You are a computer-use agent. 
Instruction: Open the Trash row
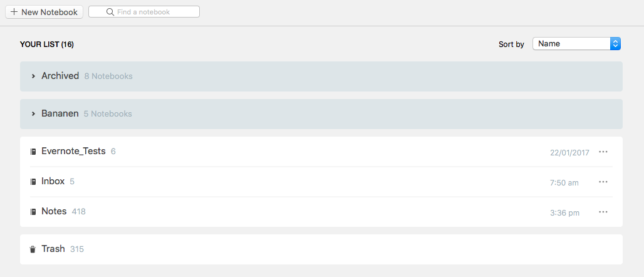[321, 249]
